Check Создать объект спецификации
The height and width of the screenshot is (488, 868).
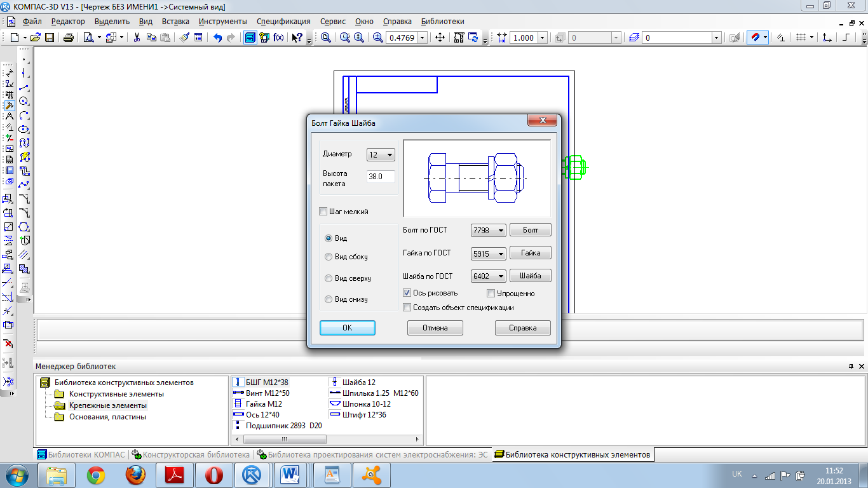(x=407, y=308)
